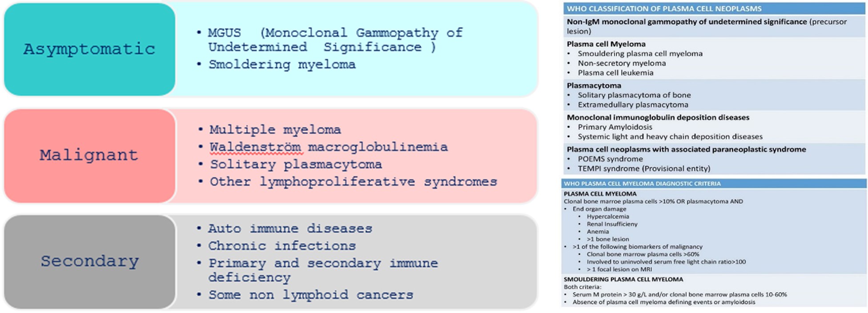Click Some non lymphoid cancers text
Viewport: 868px width, 313px height.
point(311,295)
